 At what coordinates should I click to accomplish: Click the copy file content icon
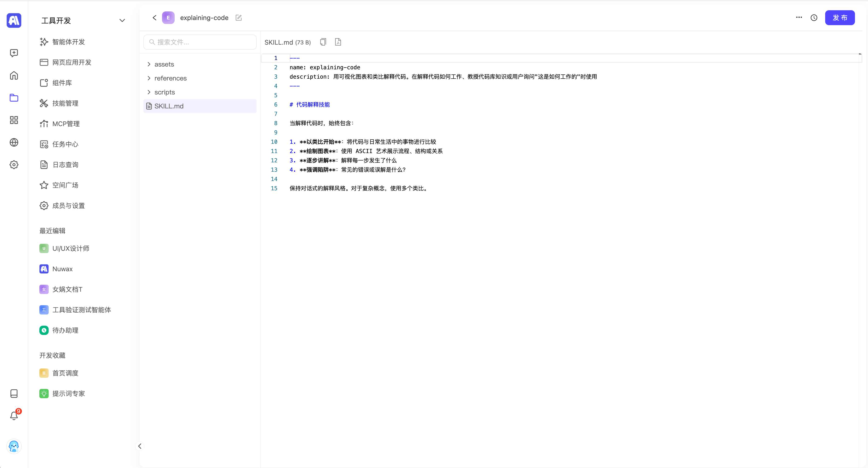pyautogui.click(x=323, y=42)
